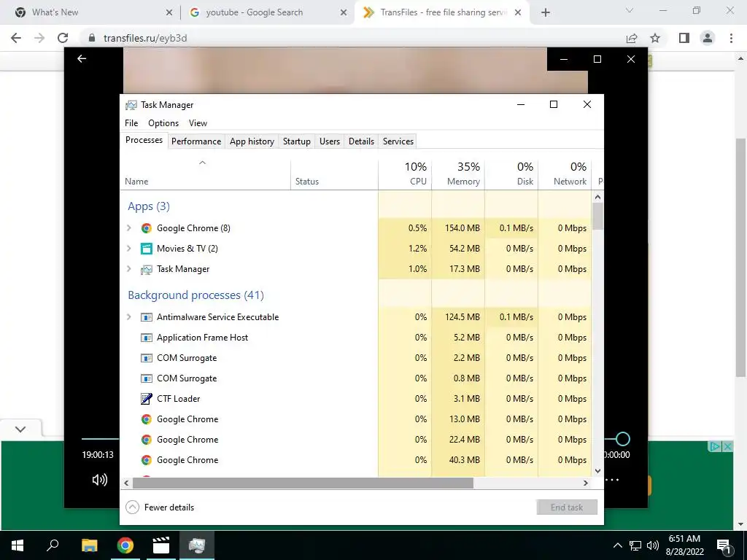Click the Movies & TV (2) app icon
Viewport: 747px width, 560px height.
click(x=146, y=249)
